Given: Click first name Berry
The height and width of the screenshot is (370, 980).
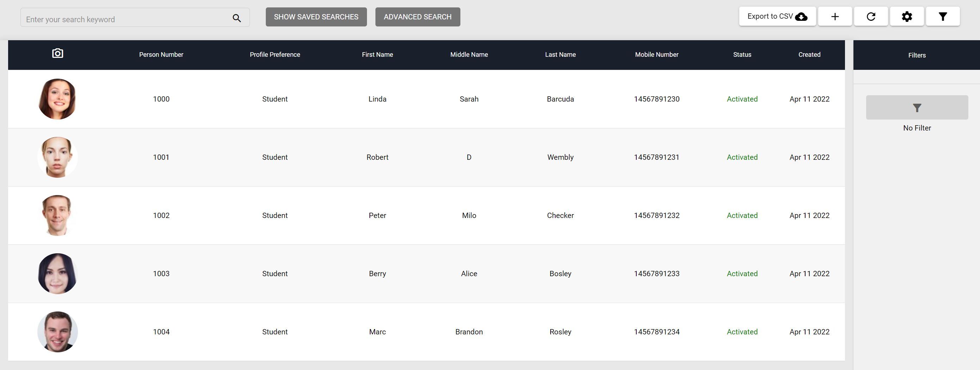Looking at the screenshot, I should [378, 274].
